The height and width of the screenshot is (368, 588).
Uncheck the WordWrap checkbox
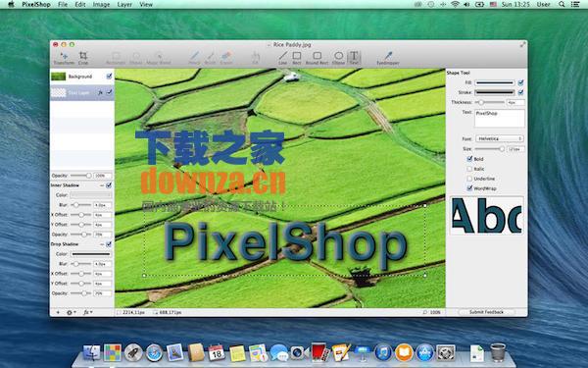tap(469, 188)
